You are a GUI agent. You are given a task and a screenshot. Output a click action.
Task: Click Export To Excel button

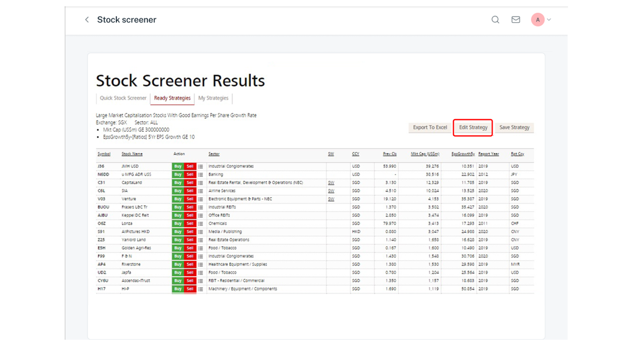[430, 128]
